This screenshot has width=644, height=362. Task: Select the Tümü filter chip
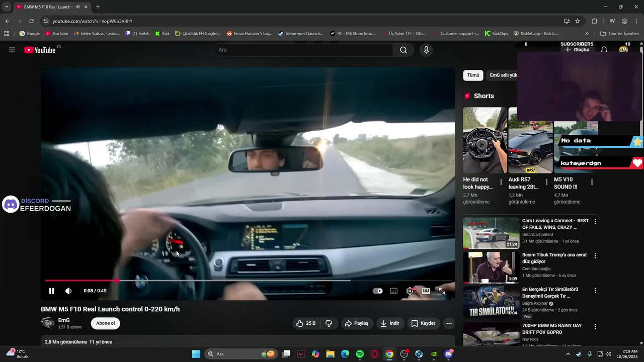click(473, 75)
